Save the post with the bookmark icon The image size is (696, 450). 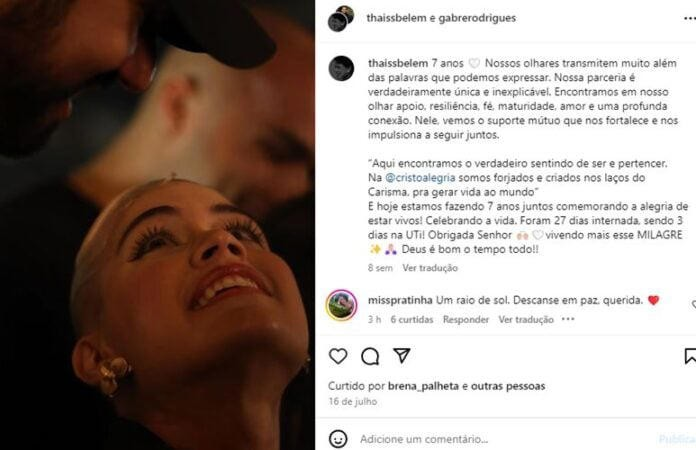tap(690, 356)
